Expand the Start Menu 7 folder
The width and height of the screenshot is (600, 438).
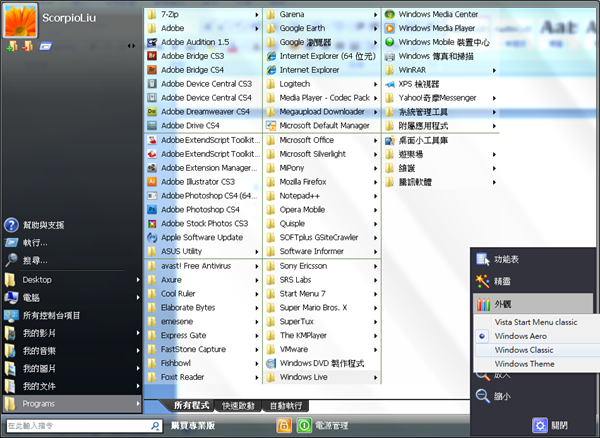click(x=322, y=294)
